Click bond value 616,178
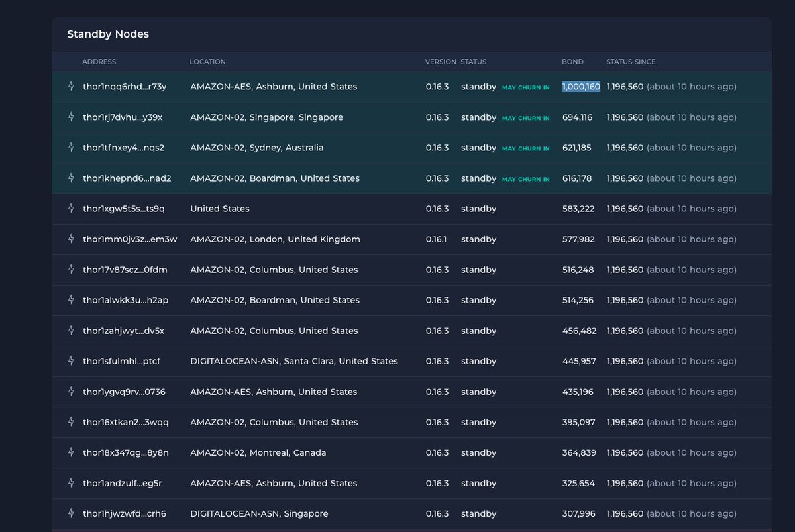Screen dimensions: 795x532 click(577, 178)
